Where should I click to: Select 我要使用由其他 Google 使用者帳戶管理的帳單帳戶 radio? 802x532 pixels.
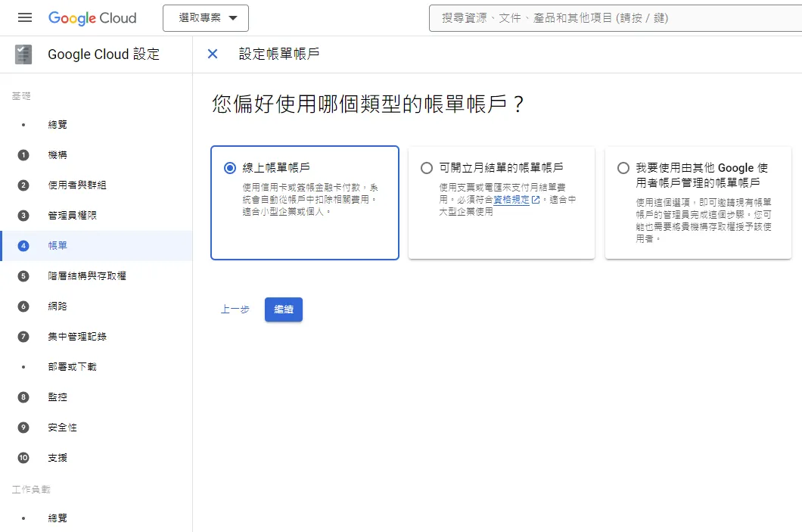(623, 168)
